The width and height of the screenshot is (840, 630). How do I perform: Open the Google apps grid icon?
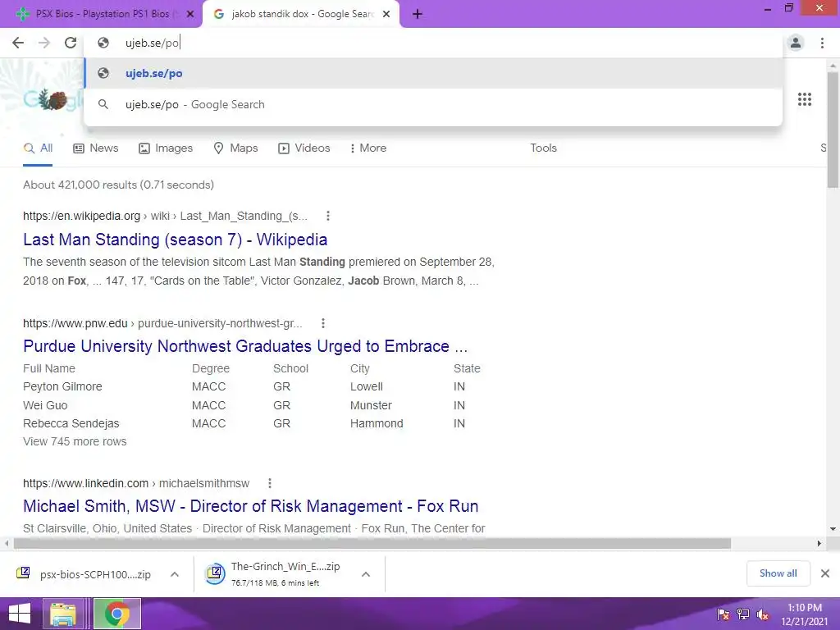tap(805, 99)
